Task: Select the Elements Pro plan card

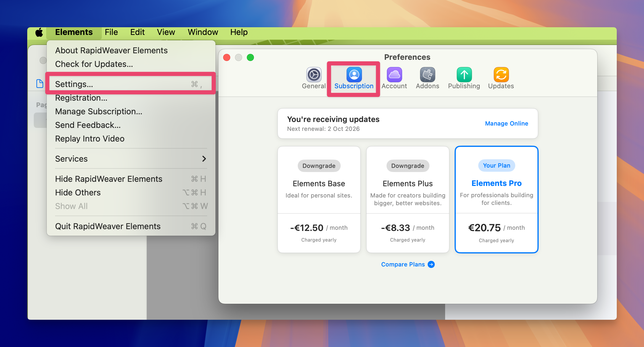Action: (x=496, y=200)
